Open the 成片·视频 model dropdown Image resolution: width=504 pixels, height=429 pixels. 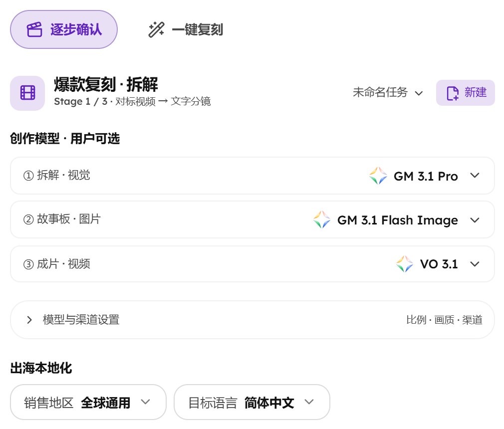pos(252,264)
